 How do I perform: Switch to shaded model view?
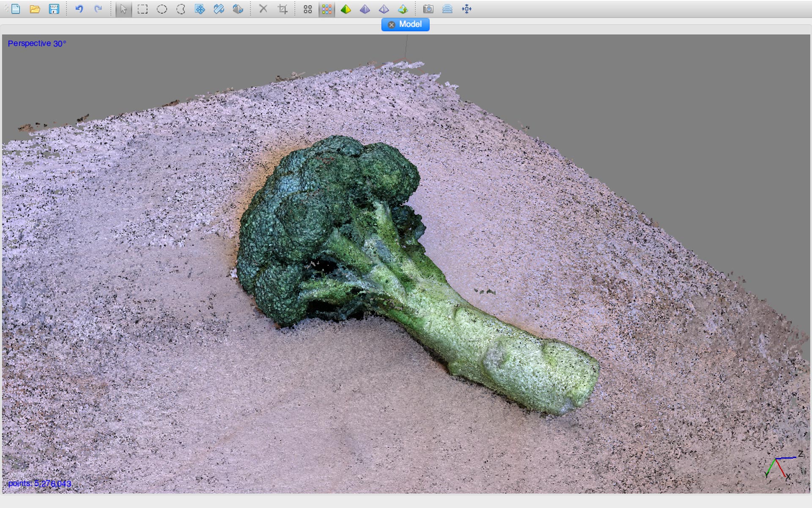pos(346,9)
